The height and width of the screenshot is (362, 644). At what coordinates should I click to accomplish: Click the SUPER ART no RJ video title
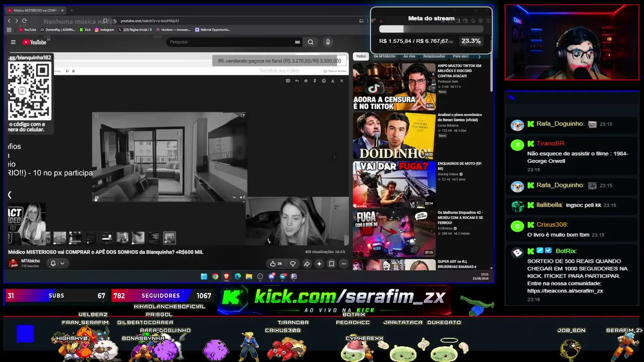coord(459,264)
